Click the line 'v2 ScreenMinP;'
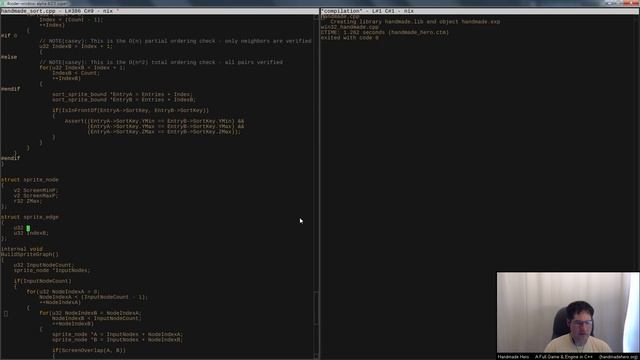Screen dimensions: 640x360 point(36,190)
